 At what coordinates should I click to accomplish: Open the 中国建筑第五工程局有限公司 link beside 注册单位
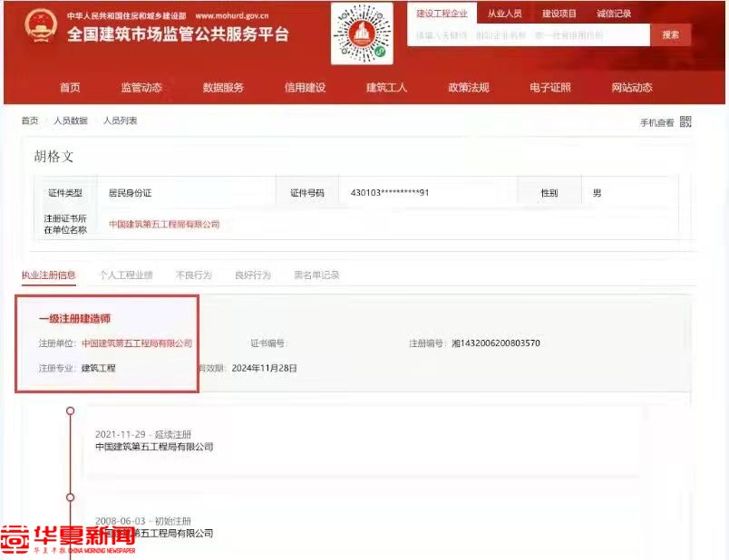137,343
